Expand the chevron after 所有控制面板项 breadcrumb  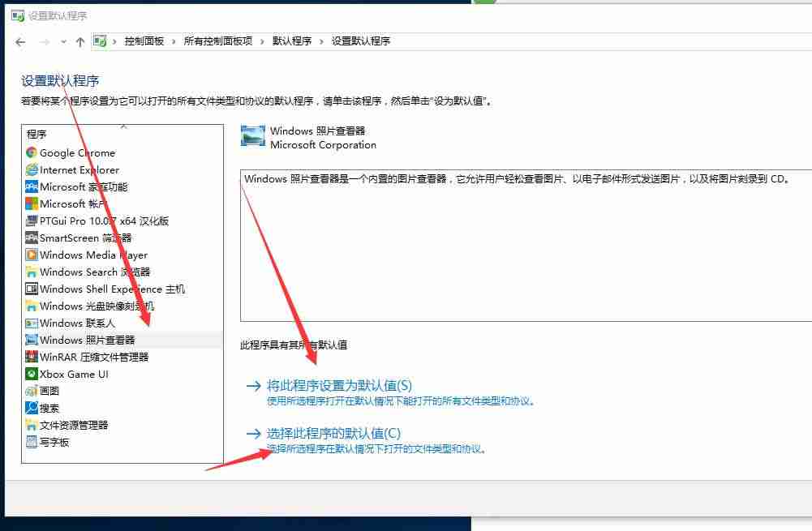pos(261,41)
